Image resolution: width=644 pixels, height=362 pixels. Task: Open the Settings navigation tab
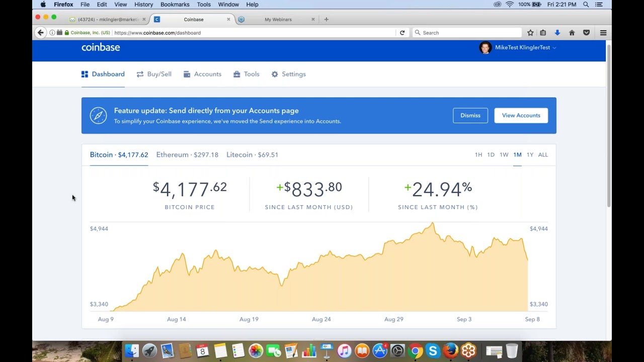(x=289, y=74)
